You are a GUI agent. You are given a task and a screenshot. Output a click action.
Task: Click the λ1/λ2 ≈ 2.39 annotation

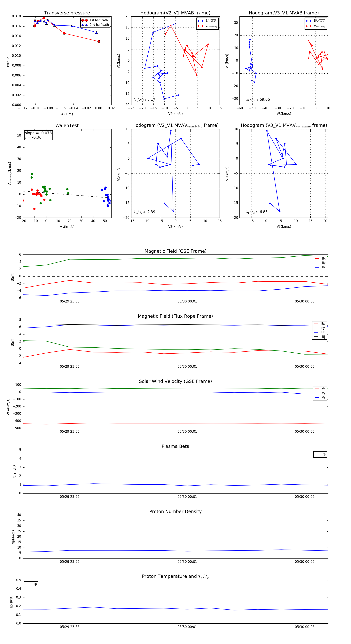coord(144,212)
